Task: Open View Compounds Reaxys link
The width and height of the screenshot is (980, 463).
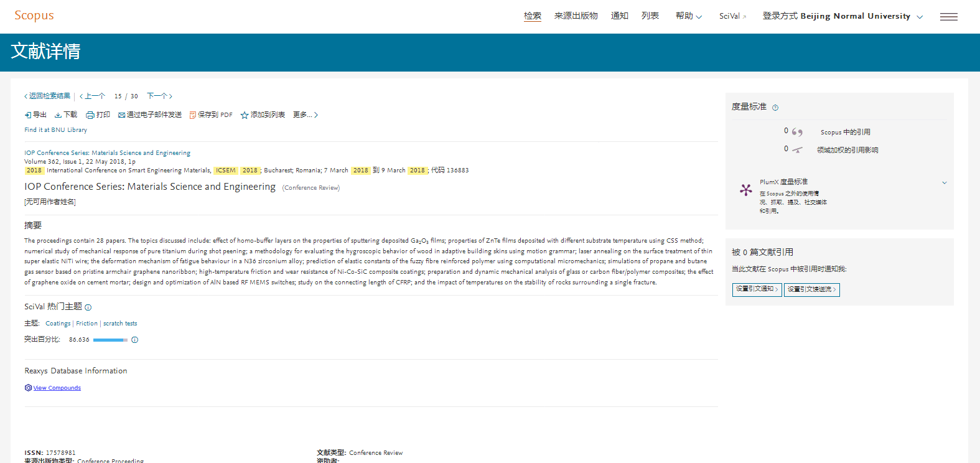Action: [57, 388]
